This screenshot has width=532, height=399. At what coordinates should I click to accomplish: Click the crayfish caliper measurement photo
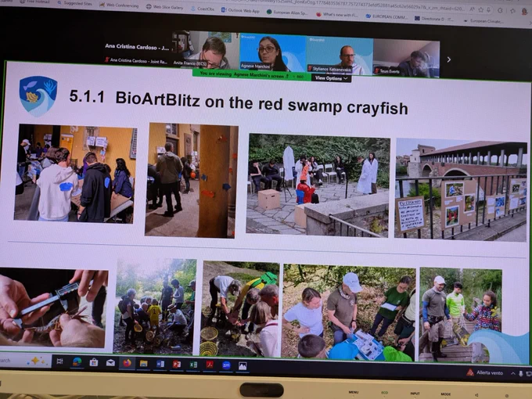point(54,307)
